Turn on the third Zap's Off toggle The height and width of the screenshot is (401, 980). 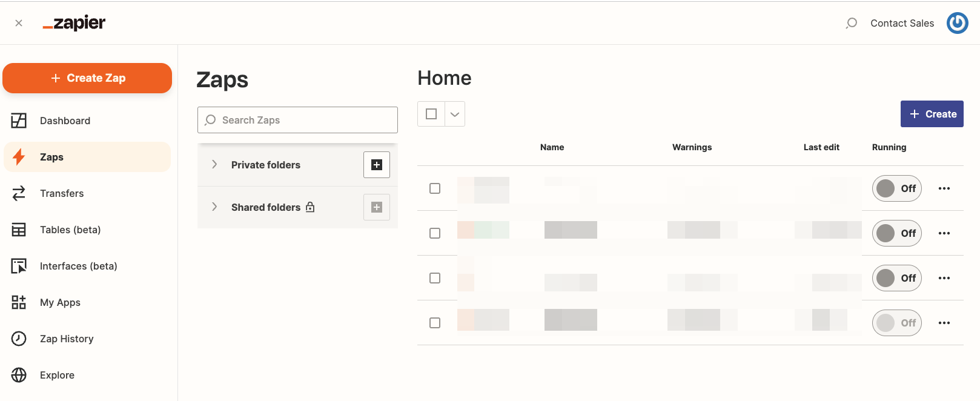click(897, 278)
